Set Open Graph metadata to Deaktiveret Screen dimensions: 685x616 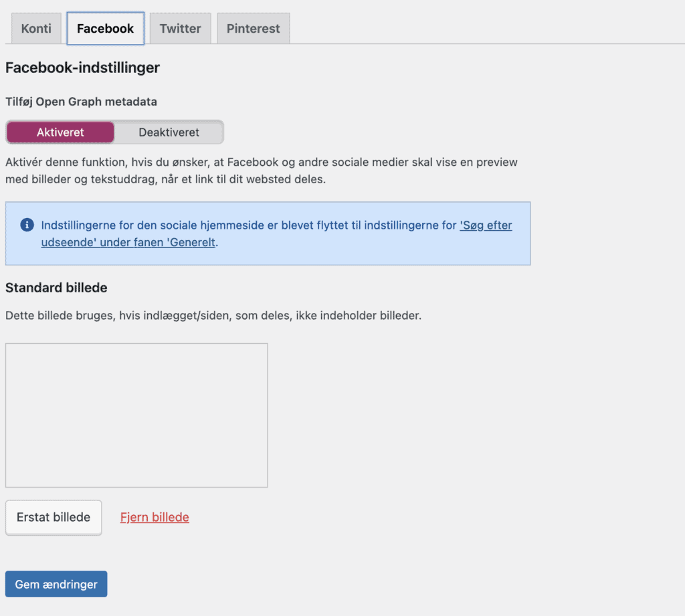(169, 132)
